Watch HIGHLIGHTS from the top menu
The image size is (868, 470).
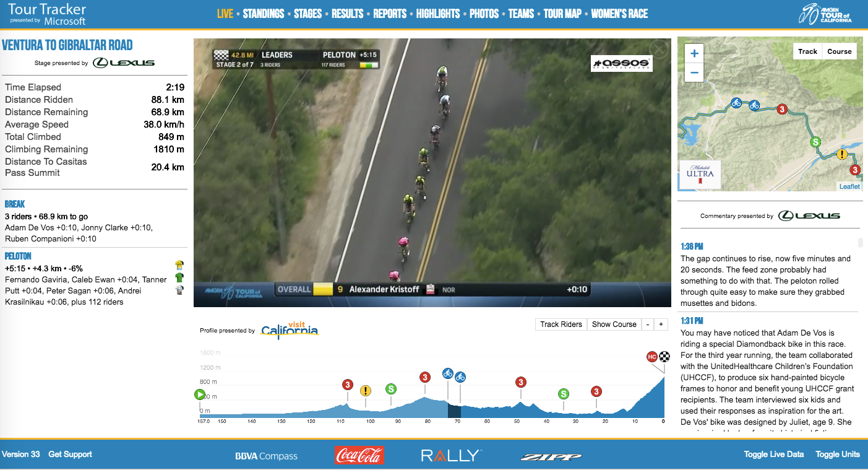coord(438,14)
